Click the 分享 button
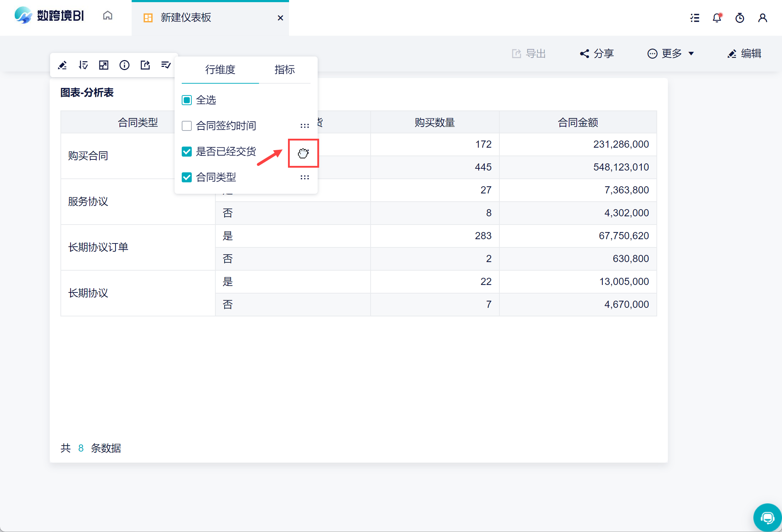This screenshot has width=782, height=532. coord(597,54)
